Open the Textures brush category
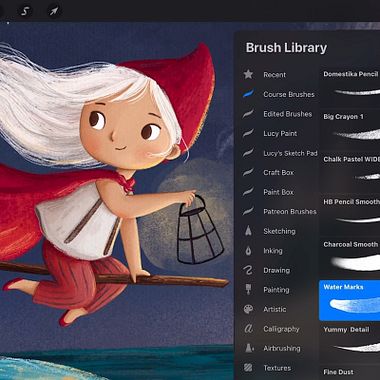Screen dimensions: 380x380 (x=277, y=368)
